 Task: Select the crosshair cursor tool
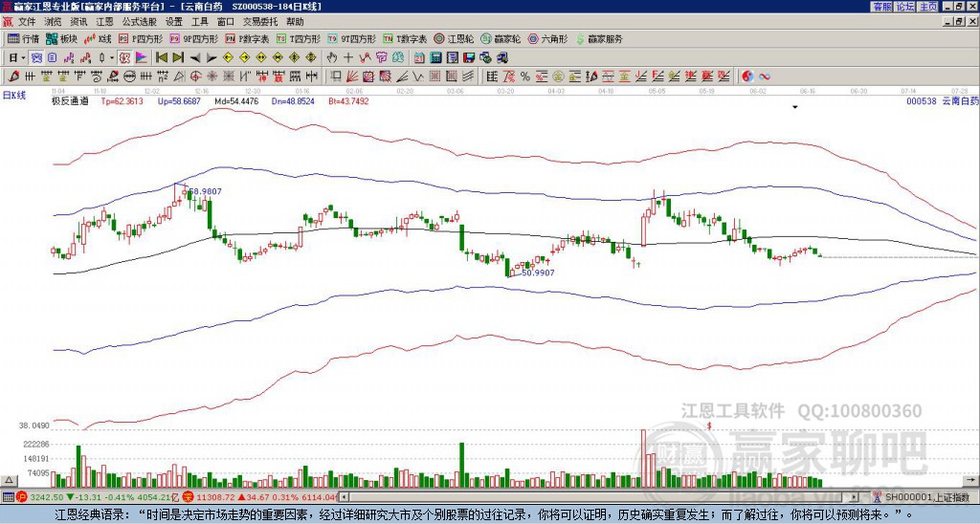[348, 58]
